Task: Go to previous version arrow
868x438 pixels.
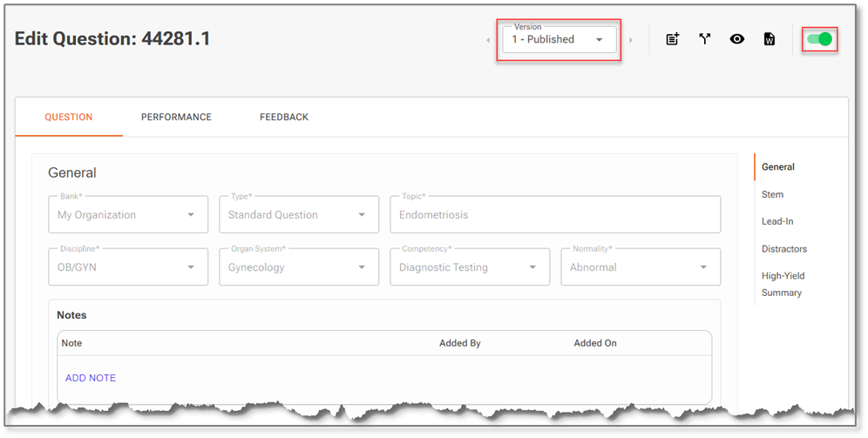Action: pyautogui.click(x=488, y=40)
